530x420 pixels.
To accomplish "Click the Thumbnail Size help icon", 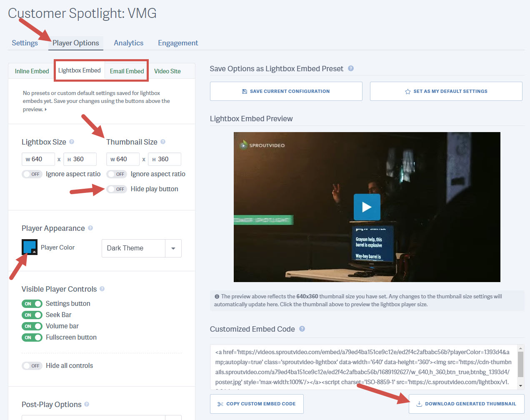I will [162, 142].
